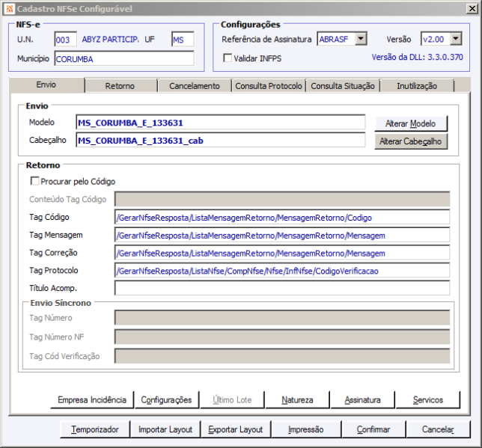The image size is (482, 448).
Task: Enable the Validar INFPS checkbox
Action: (x=228, y=58)
